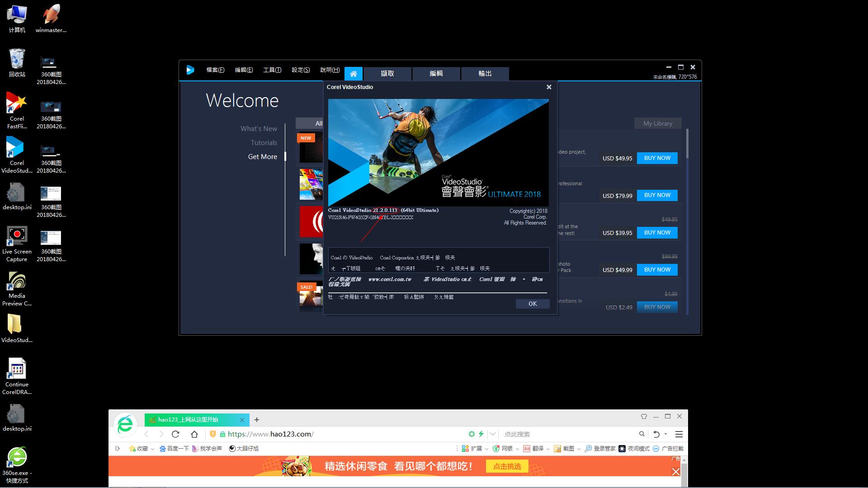Open the 設定(S) menu
Screen dimensions: 868x488
click(x=301, y=70)
